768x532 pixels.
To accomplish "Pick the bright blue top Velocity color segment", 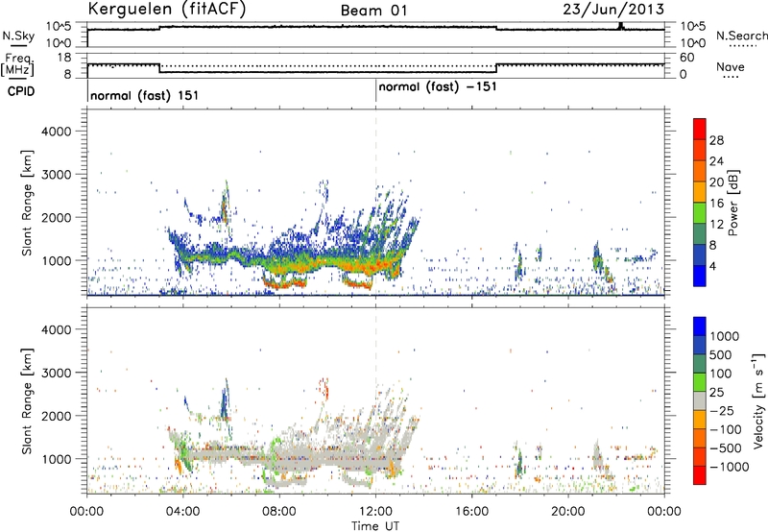I will pos(700,326).
